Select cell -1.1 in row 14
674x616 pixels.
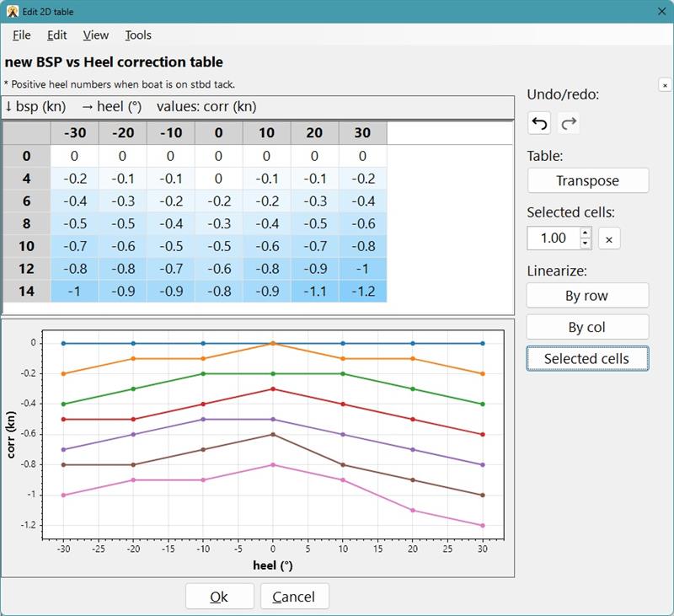(x=315, y=292)
